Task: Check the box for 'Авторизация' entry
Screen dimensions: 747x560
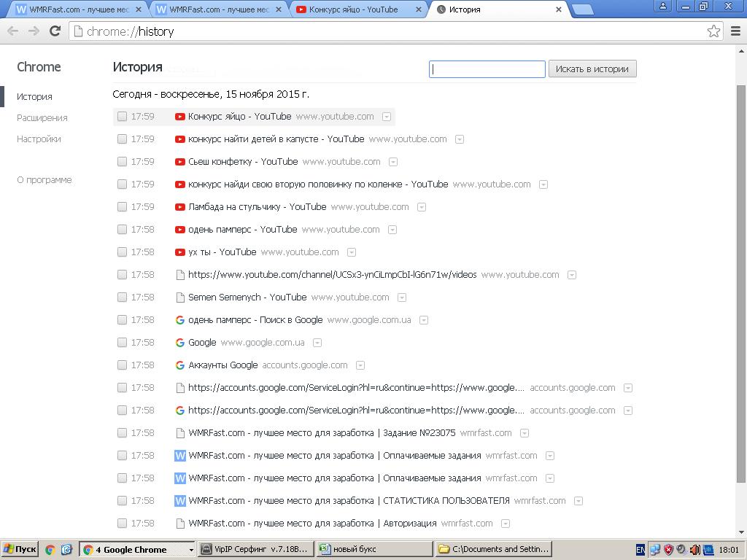Action: click(122, 524)
